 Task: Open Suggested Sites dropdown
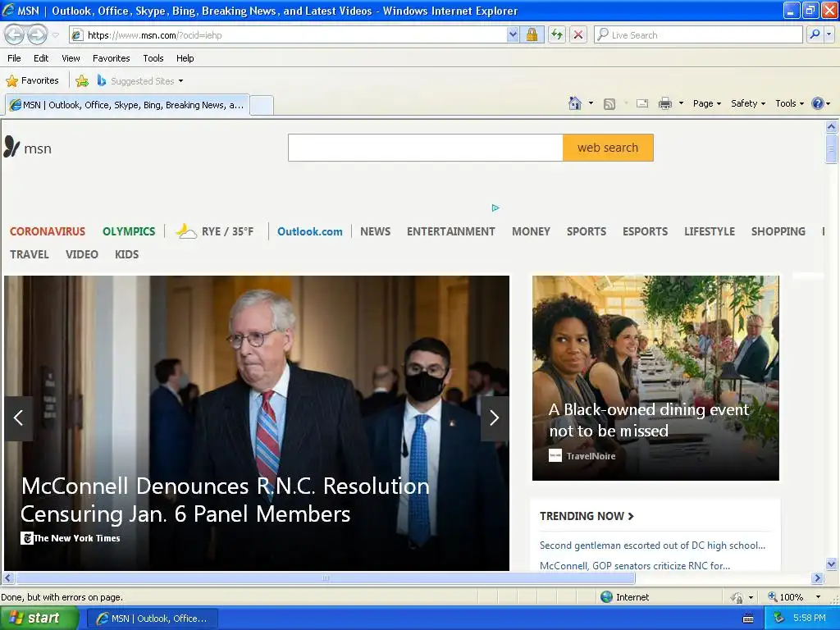(x=140, y=81)
